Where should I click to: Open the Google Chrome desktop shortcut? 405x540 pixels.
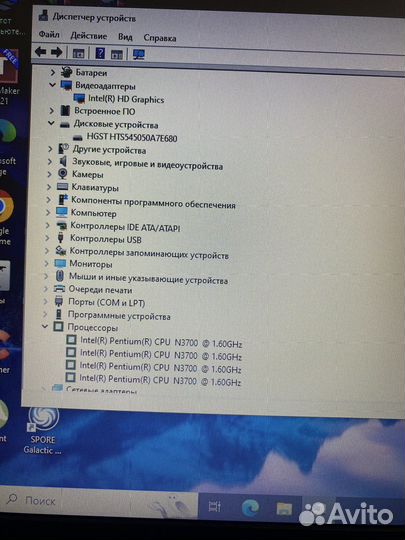tap(6, 219)
